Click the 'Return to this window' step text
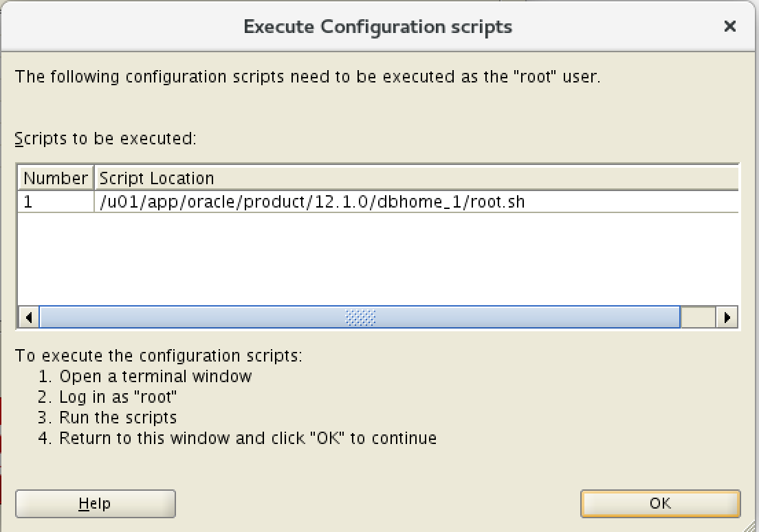Viewport: 759px width, 532px height. click(x=247, y=438)
